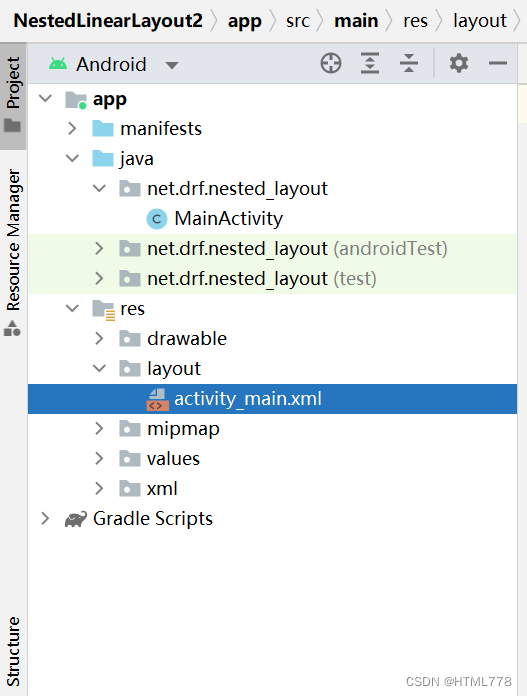
Task: Click the drawable folder icon
Action: point(130,338)
